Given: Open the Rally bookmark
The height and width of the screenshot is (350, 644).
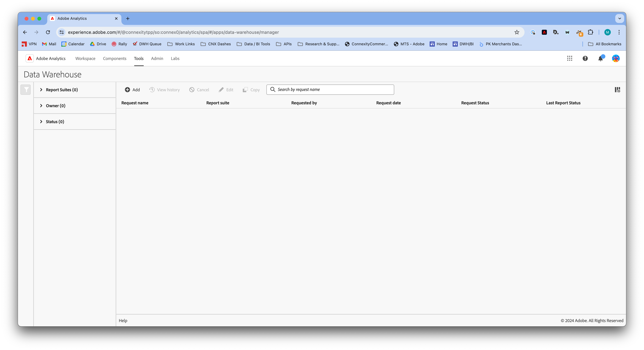Looking at the screenshot, I should (x=119, y=44).
